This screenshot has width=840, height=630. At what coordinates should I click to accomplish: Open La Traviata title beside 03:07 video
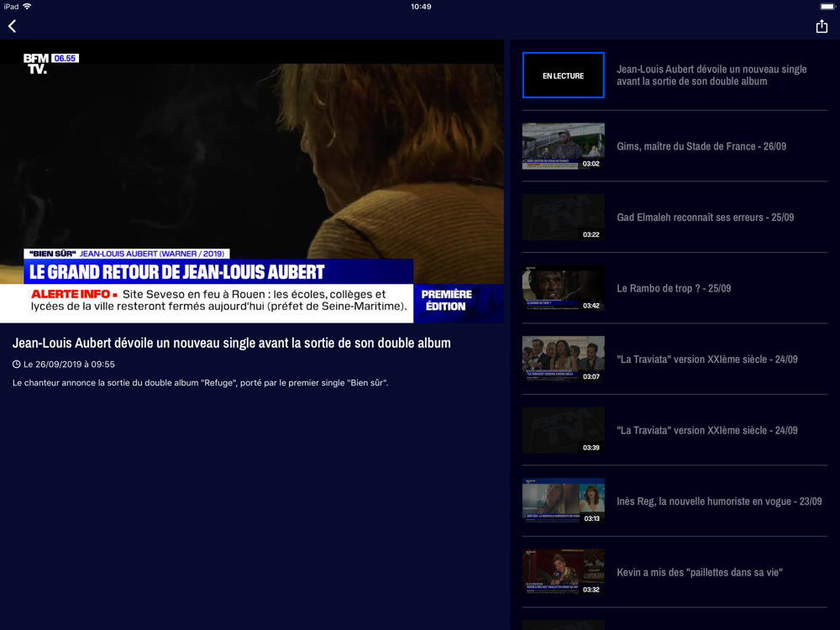pos(706,359)
